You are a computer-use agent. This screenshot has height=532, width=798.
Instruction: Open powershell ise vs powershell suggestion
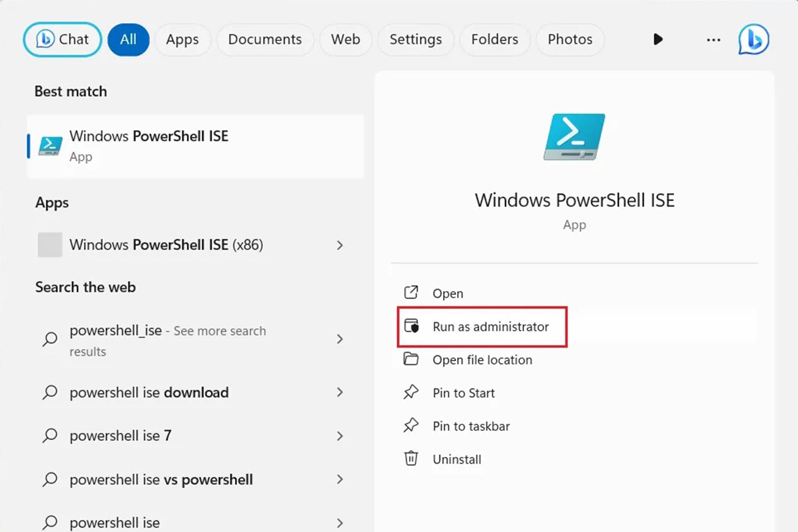coord(195,480)
